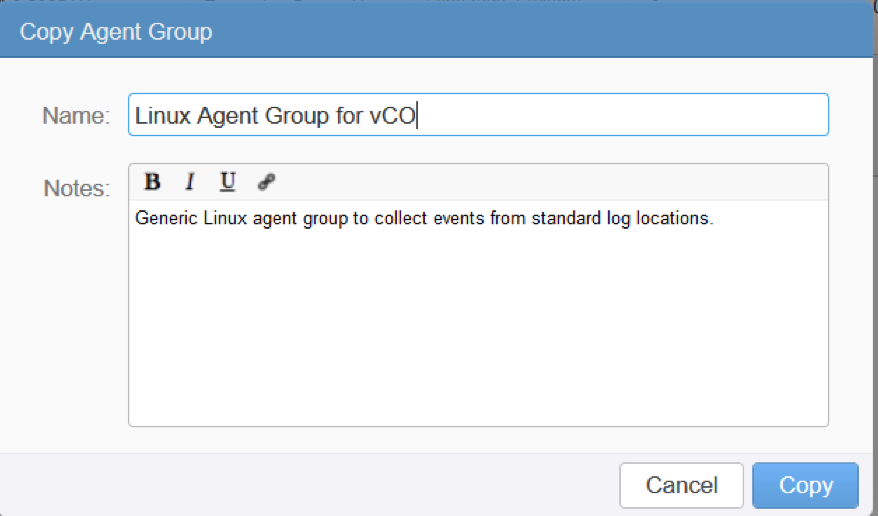Apply italic formatting in Notes toolbar
878x516 pixels.
pos(190,182)
